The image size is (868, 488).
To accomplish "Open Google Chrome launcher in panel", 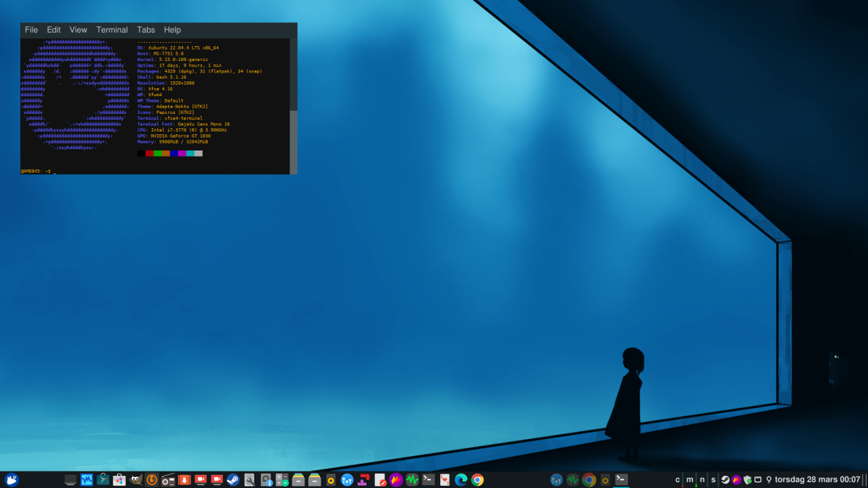I will 477,480.
